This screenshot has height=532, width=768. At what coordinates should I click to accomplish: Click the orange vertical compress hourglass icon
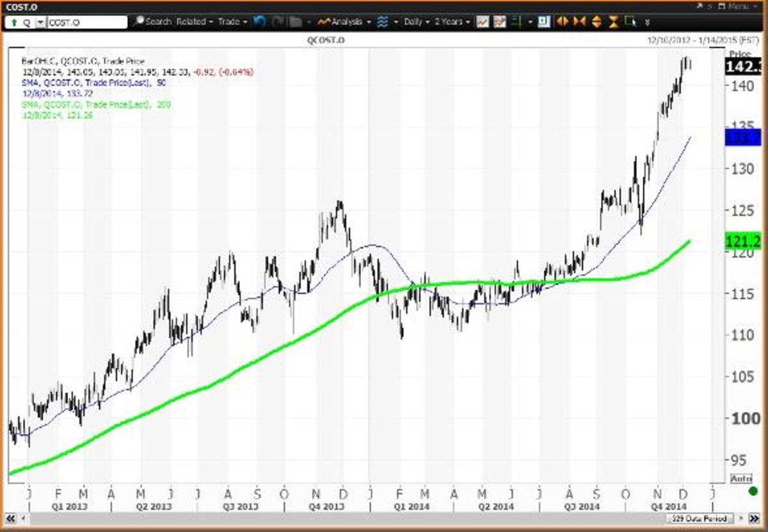613,21
